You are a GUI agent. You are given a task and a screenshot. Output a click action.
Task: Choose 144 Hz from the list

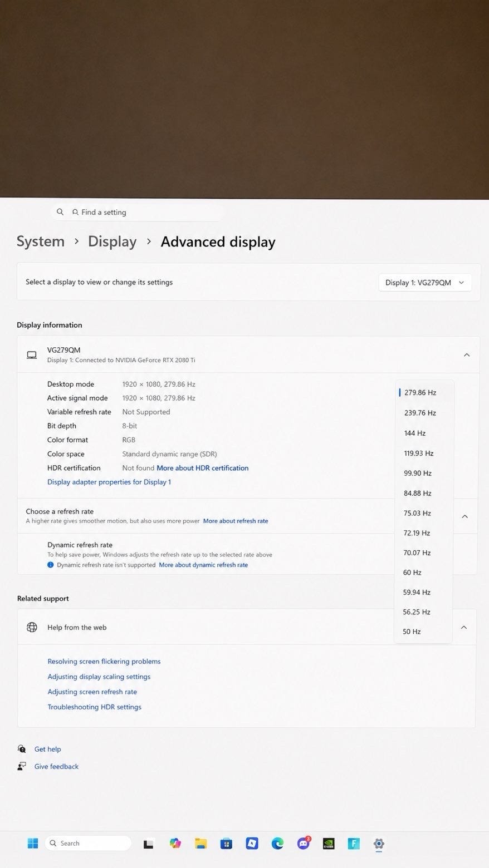coord(424,433)
